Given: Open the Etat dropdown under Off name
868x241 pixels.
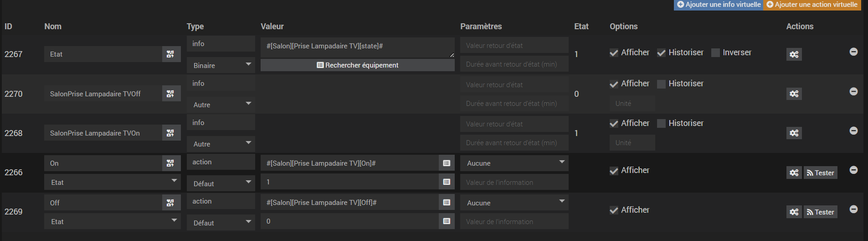Looking at the screenshot, I should click(x=113, y=221).
